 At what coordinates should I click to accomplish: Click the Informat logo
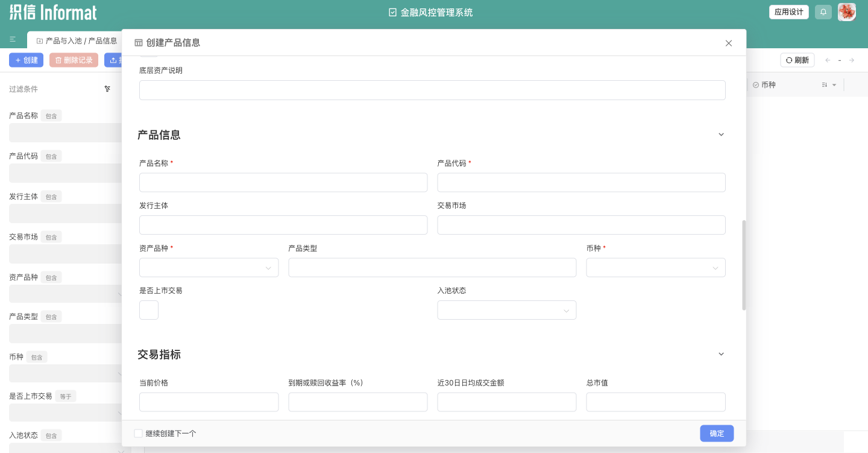53,12
